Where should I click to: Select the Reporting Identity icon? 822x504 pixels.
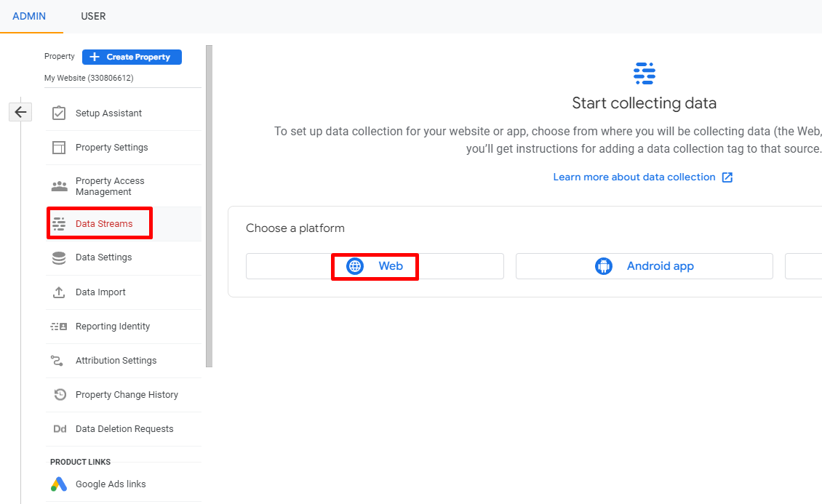pyautogui.click(x=60, y=326)
